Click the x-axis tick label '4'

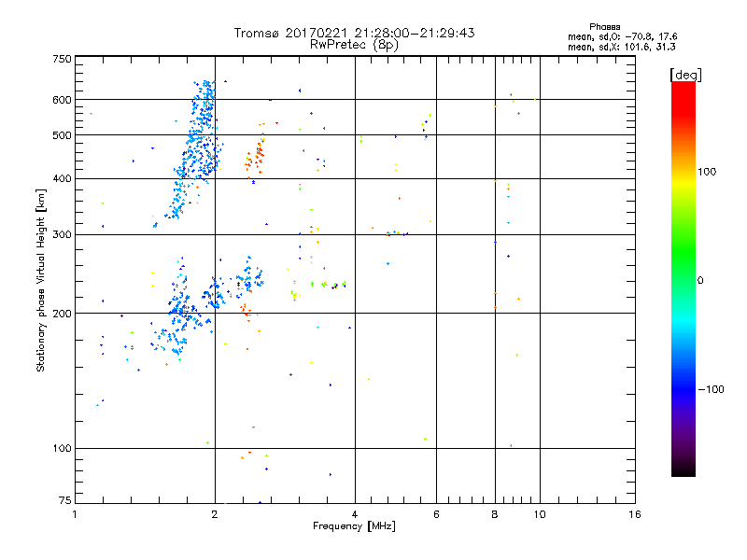355,514
